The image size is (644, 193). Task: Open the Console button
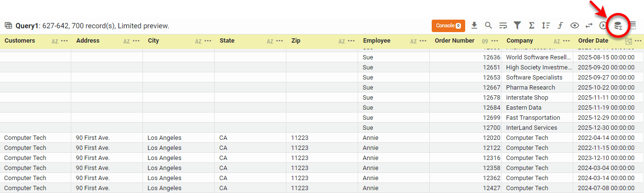point(448,25)
